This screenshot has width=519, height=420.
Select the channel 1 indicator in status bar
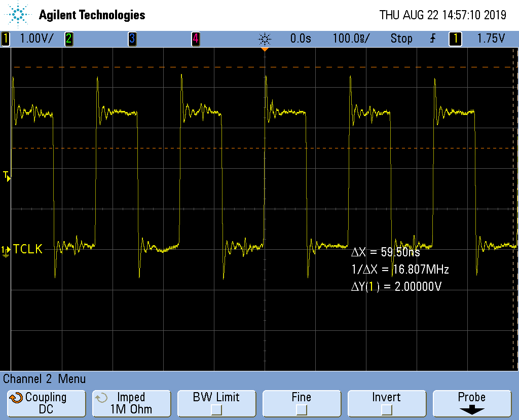click(6, 39)
